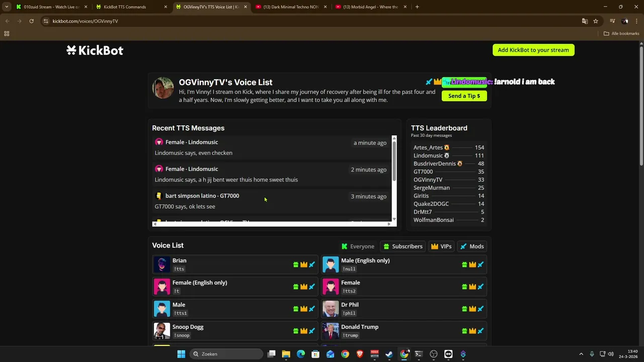Filter voice list by Mods
The image size is (644, 362).
tap(472, 246)
